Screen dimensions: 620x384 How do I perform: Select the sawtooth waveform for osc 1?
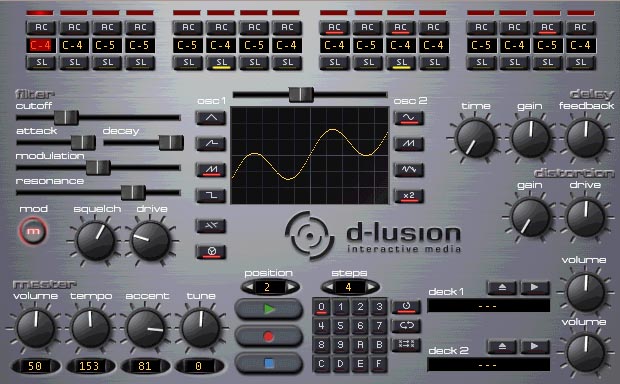click(x=211, y=170)
